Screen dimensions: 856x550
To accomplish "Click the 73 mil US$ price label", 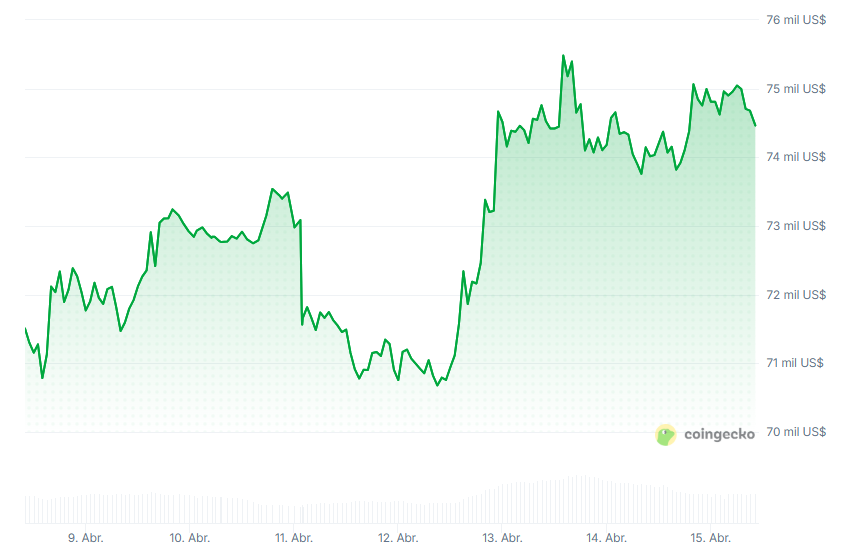I will 796,226.
